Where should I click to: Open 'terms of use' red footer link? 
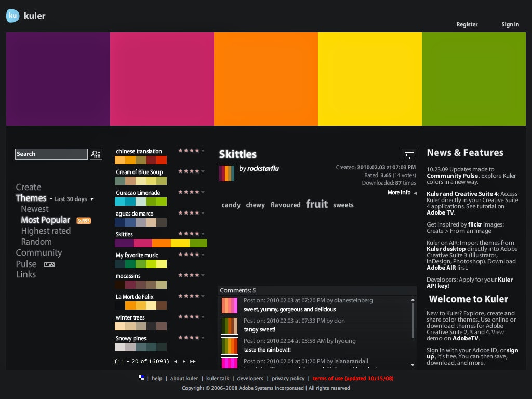[353, 378]
